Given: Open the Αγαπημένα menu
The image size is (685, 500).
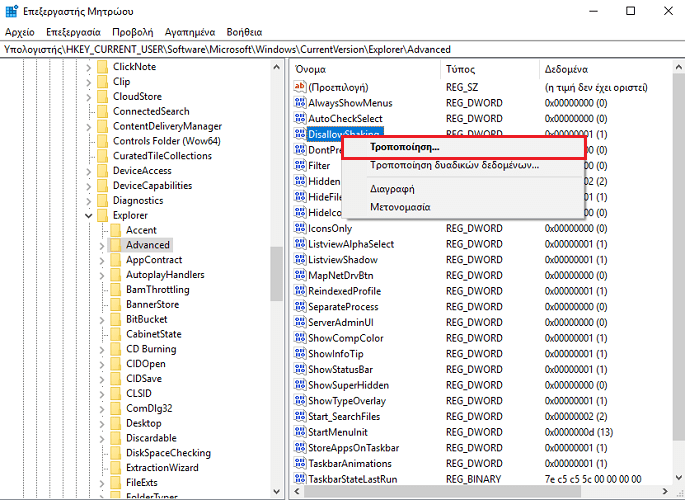Looking at the screenshot, I should [x=190, y=32].
